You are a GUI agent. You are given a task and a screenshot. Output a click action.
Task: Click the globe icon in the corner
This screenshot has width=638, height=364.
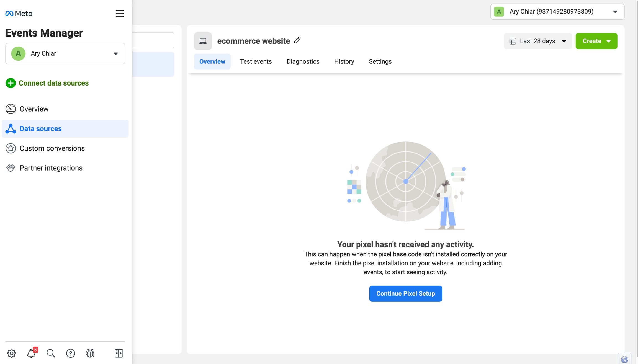click(x=624, y=359)
